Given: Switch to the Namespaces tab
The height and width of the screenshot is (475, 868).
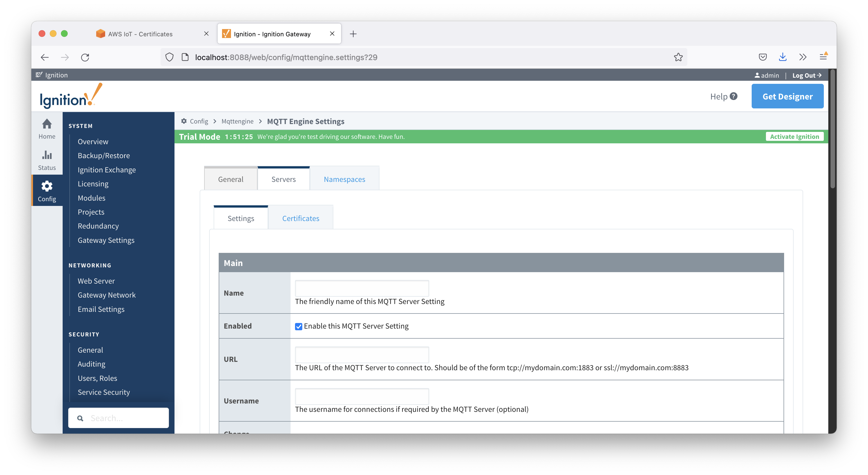Looking at the screenshot, I should click(344, 179).
